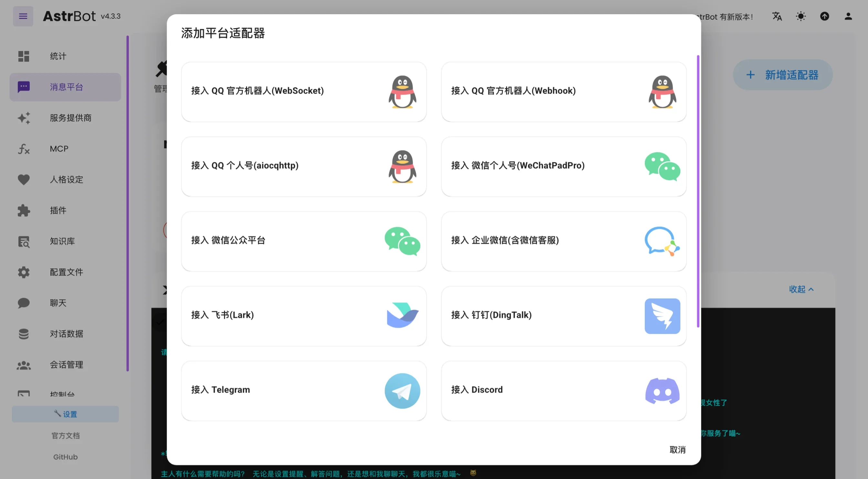Open the user account menu icon

(x=848, y=16)
